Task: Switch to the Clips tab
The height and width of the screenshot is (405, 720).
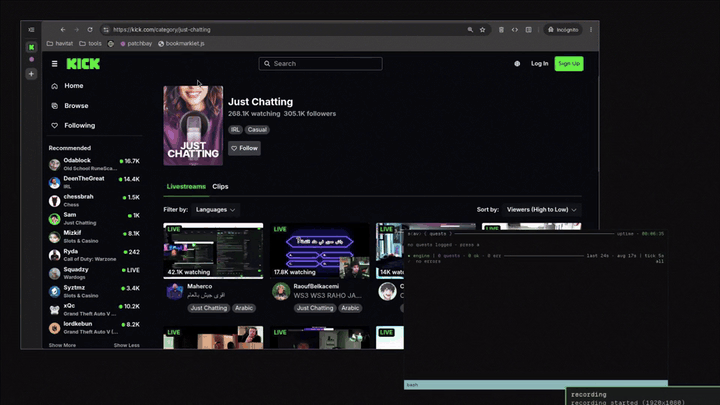Action: [x=220, y=186]
